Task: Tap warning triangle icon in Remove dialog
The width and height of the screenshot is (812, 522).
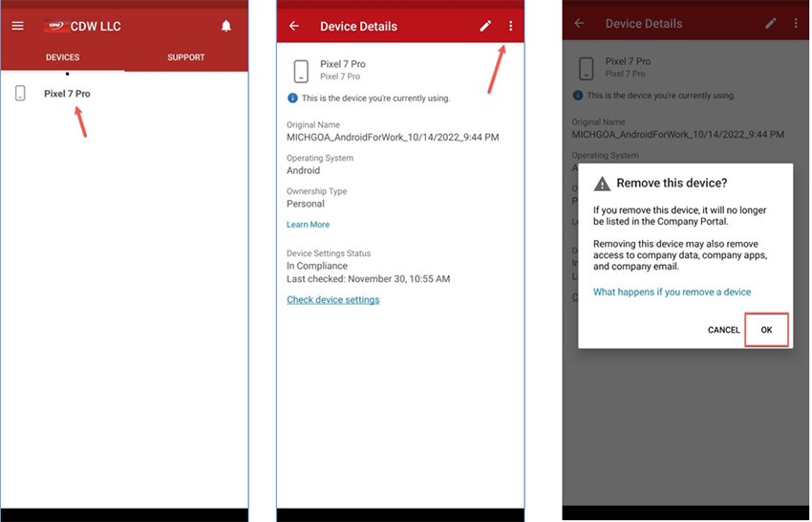Action: pos(603,184)
